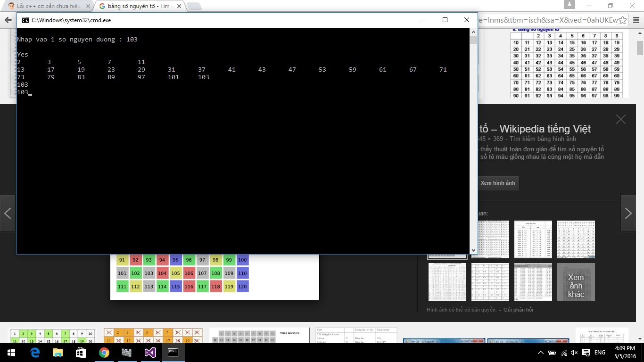
Task: Open Microsoft Edge from the taskbar
Action: (x=35, y=352)
